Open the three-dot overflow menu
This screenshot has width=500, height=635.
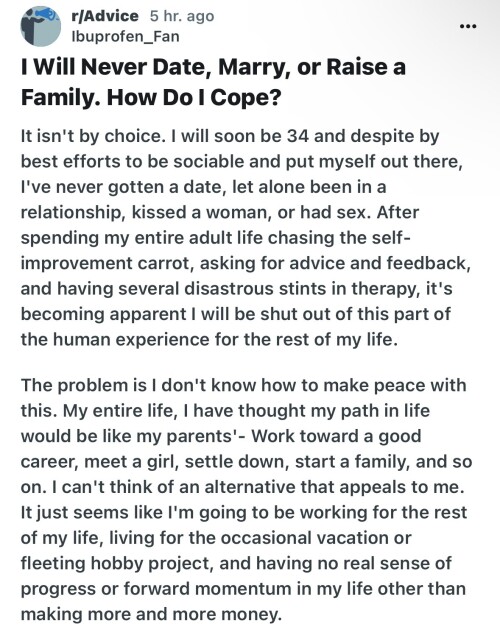tap(468, 27)
